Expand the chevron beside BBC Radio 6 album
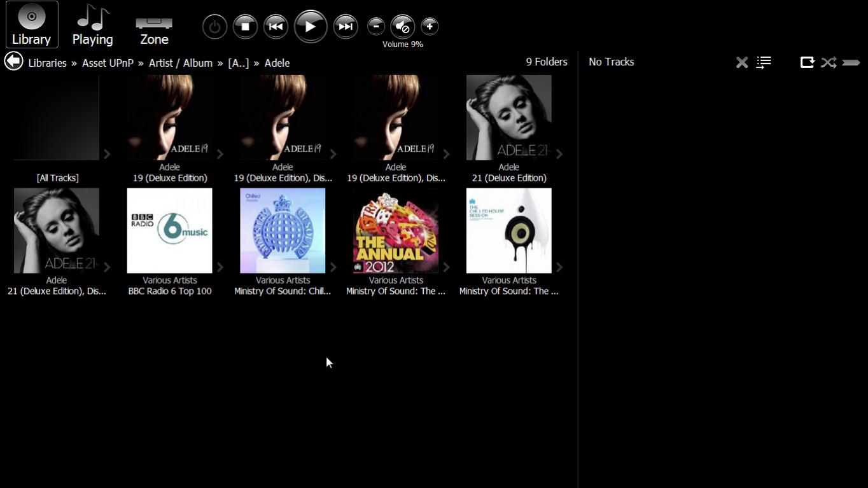868x488 pixels. pyautogui.click(x=220, y=267)
